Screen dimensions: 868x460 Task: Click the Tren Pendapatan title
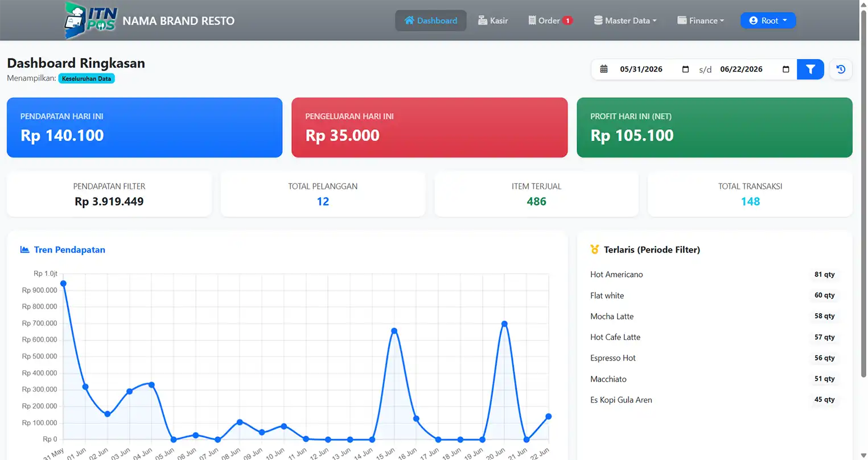(69, 250)
